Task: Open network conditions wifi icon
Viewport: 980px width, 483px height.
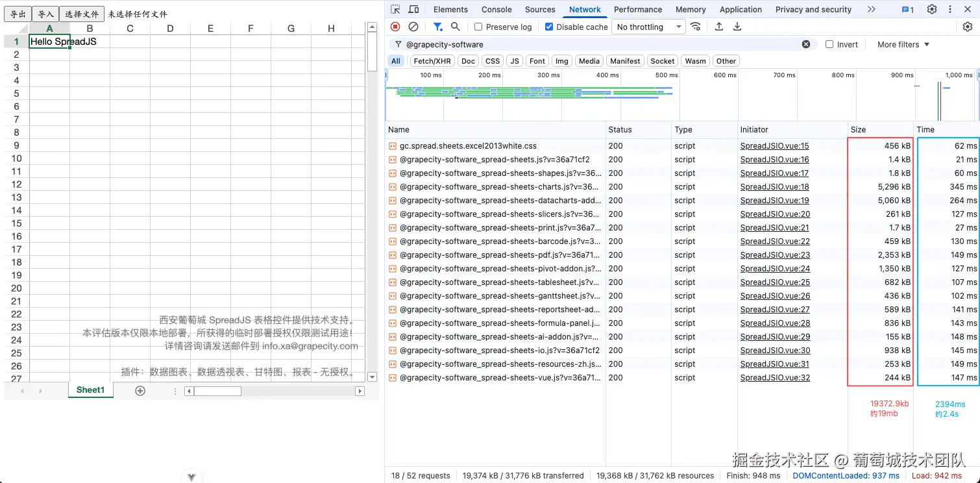Action: pos(696,27)
